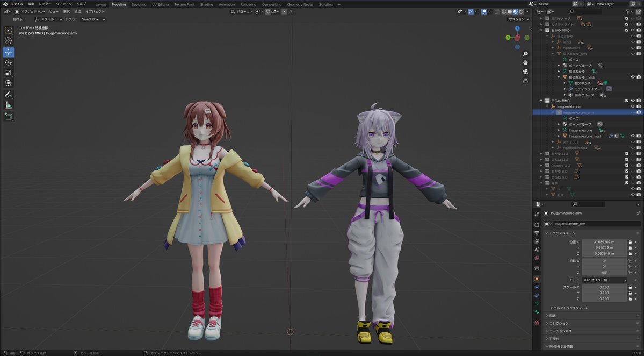Select the Add Cube tool
This screenshot has height=356, width=644.
8,117
